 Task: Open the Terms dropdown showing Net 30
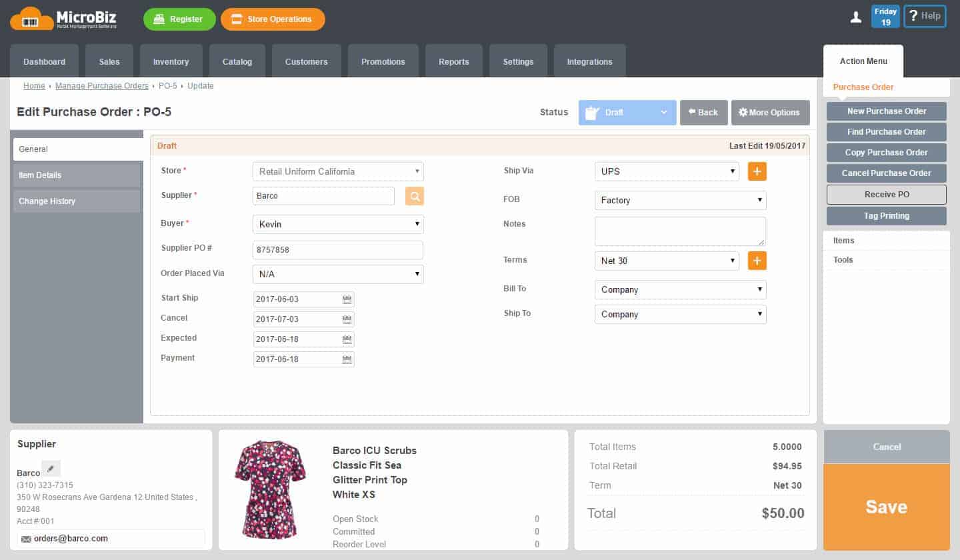[667, 261]
